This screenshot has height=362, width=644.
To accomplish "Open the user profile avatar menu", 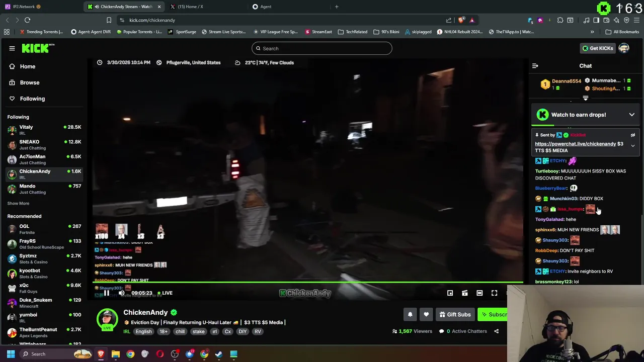I will point(624,48).
